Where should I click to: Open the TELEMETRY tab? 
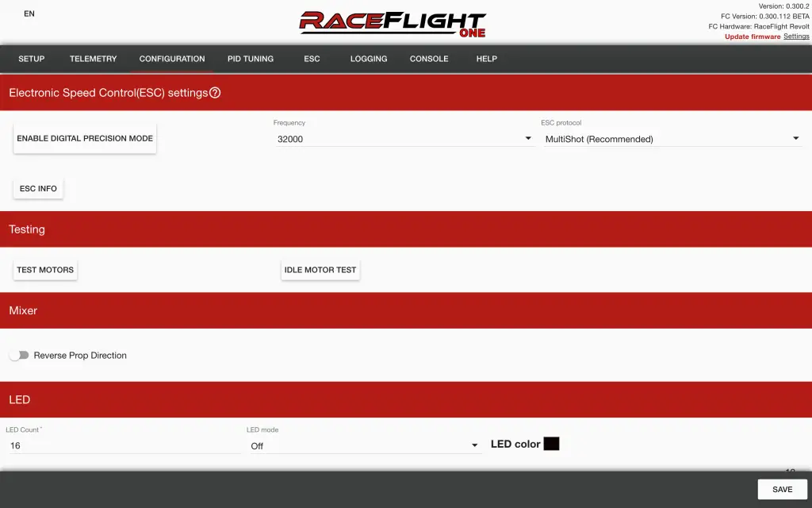click(x=93, y=58)
